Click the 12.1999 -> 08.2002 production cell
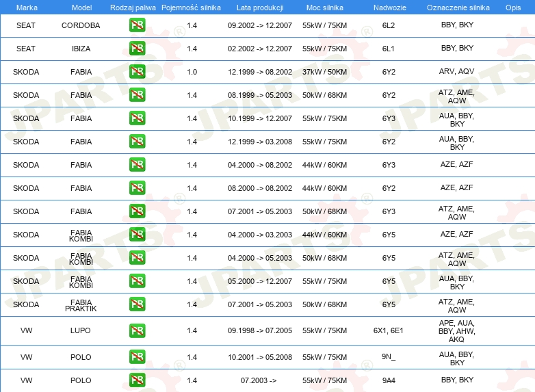This screenshot has height=392, width=535. click(260, 72)
